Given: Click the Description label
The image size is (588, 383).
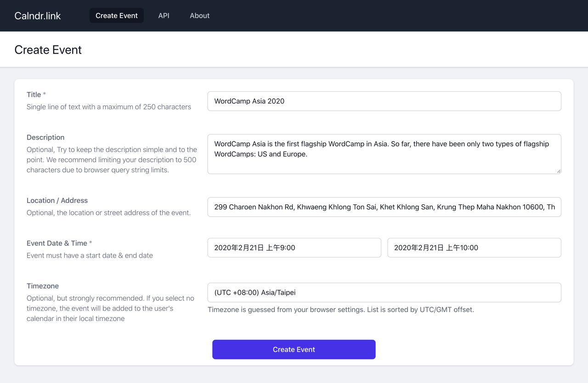Looking at the screenshot, I should 45,137.
